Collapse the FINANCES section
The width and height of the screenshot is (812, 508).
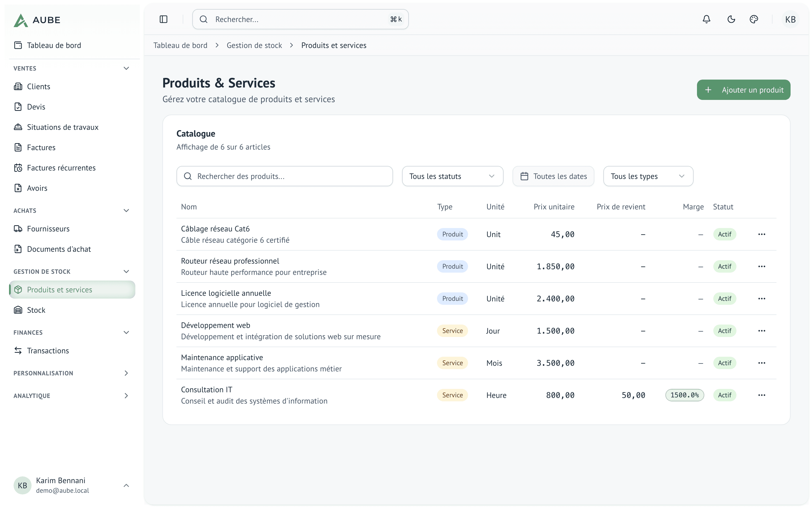pyautogui.click(x=126, y=332)
